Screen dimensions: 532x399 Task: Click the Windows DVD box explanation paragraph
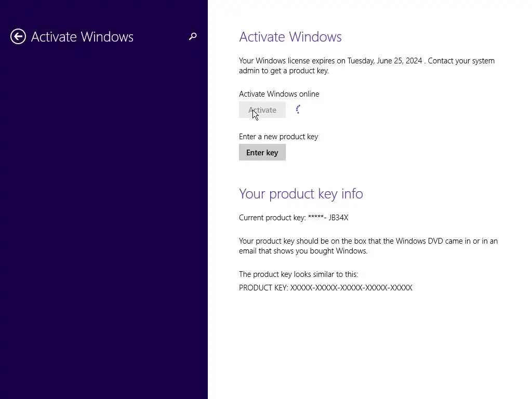368,246
